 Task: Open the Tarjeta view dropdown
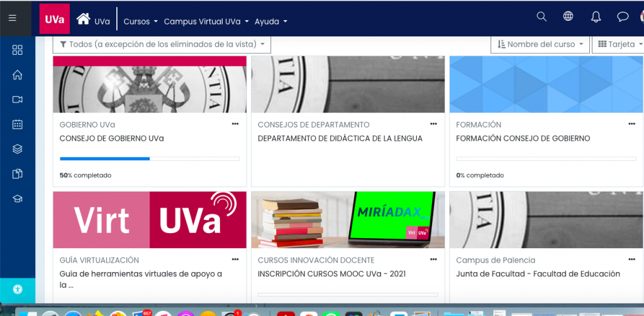pyautogui.click(x=619, y=45)
